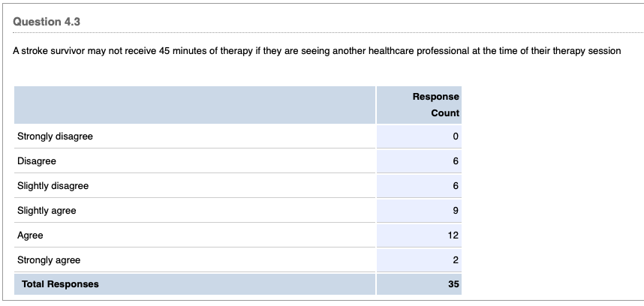
Task: Click the "Slightly agree" row label
Action: [x=47, y=211]
